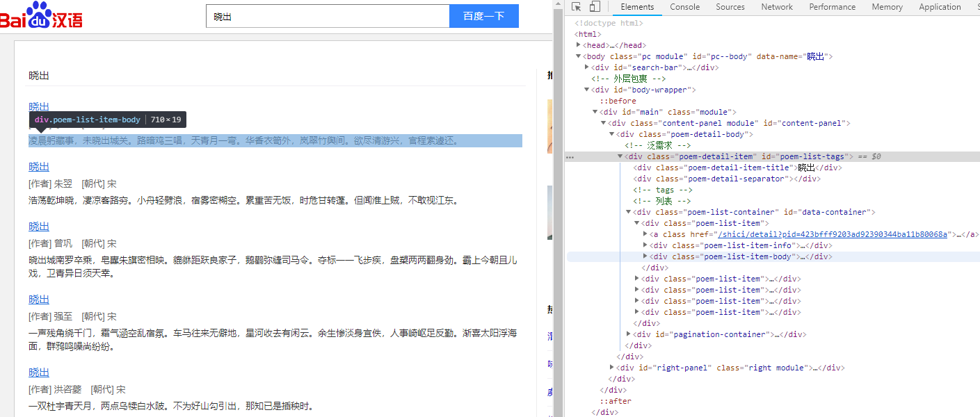The image size is (980, 417).
Task: Expand the collapsed head node
Action: [x=579, y=45]
